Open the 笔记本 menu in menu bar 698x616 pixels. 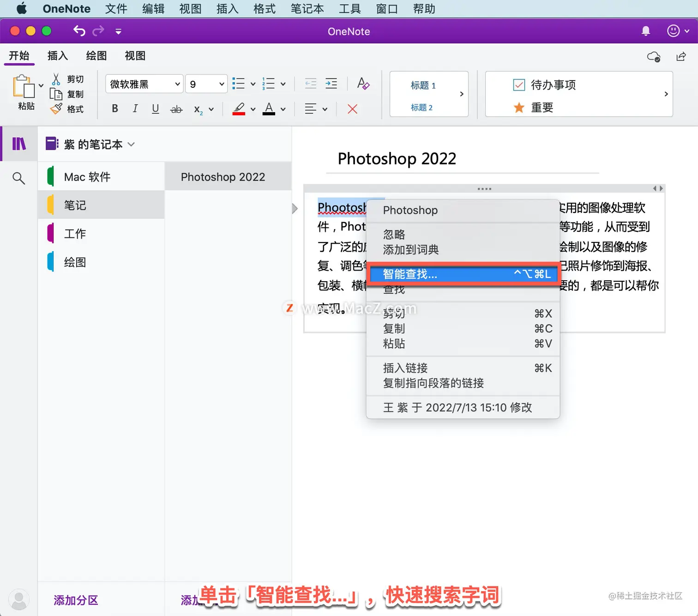click(307, 9)
